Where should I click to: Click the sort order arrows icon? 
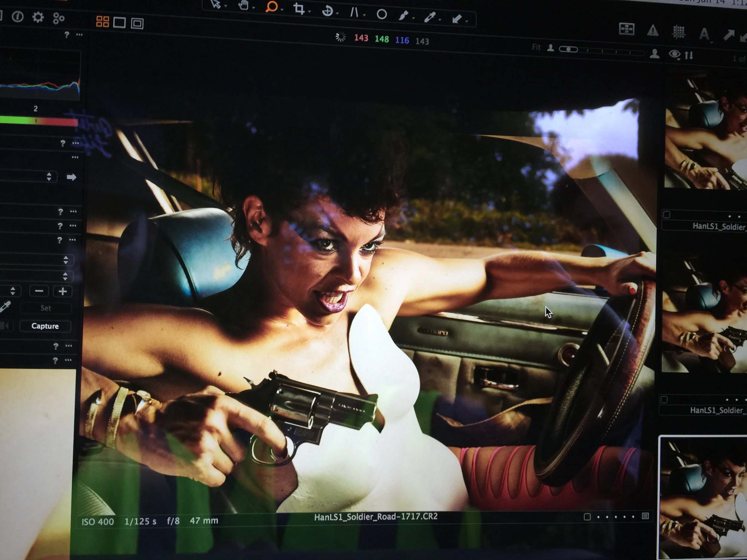689,55
